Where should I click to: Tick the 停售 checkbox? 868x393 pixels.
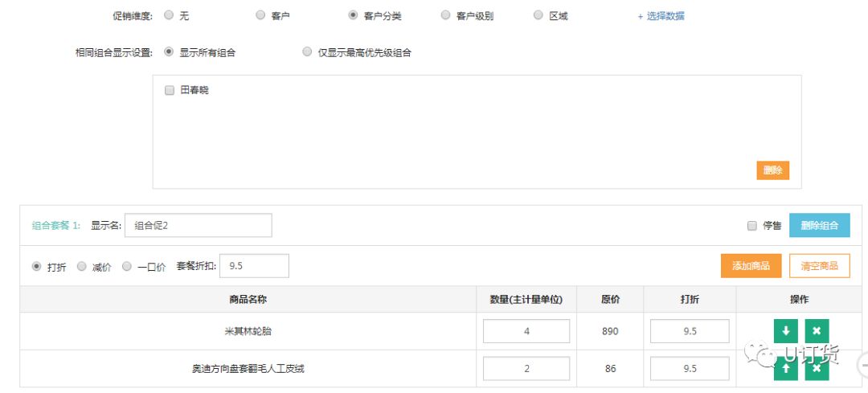[751, 226]
